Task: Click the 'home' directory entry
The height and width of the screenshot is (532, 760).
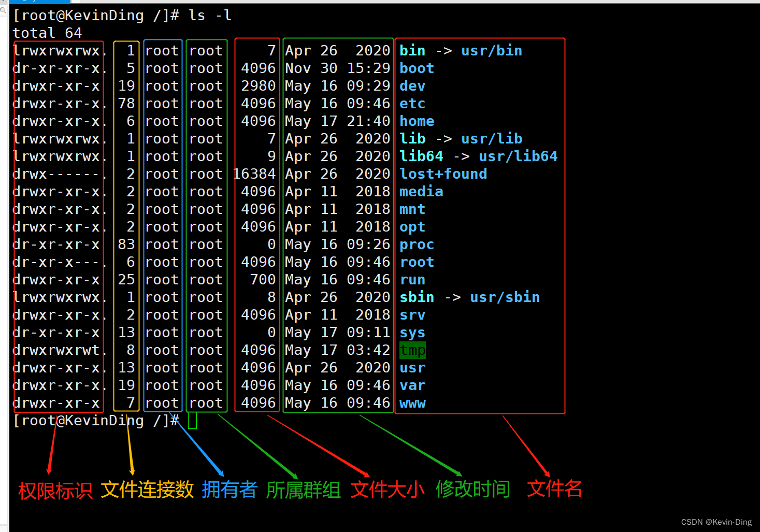Action: 417,121
